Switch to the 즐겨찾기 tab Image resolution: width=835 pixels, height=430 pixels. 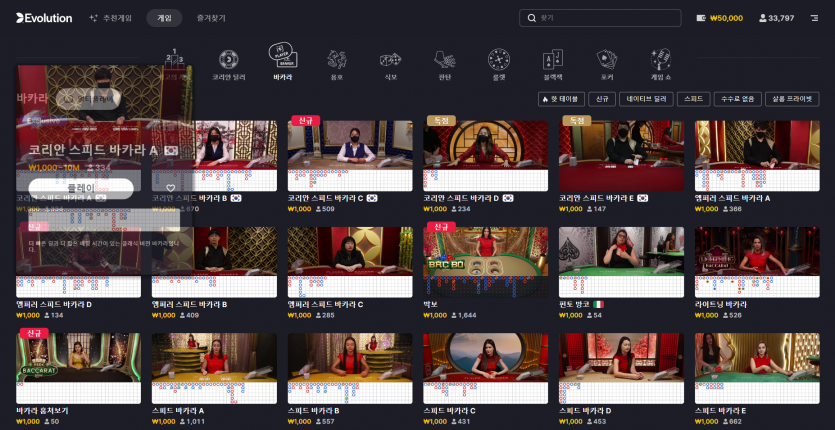click(x=211, y=18)
